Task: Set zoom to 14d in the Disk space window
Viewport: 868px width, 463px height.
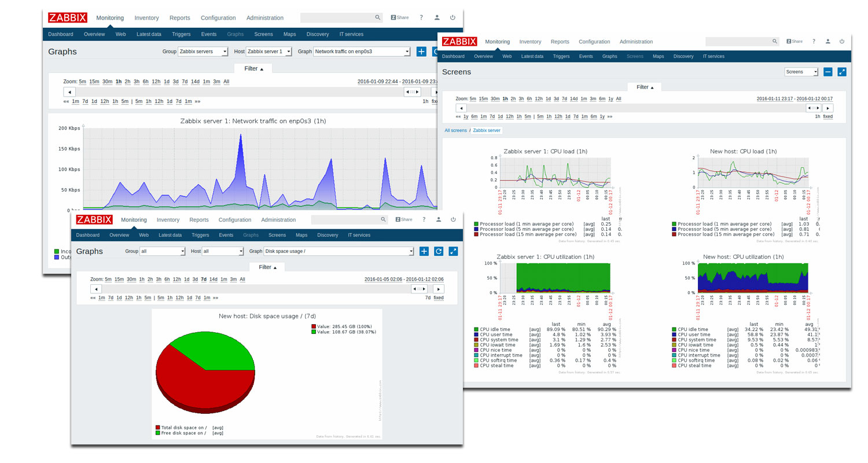Action: point(214,280)
